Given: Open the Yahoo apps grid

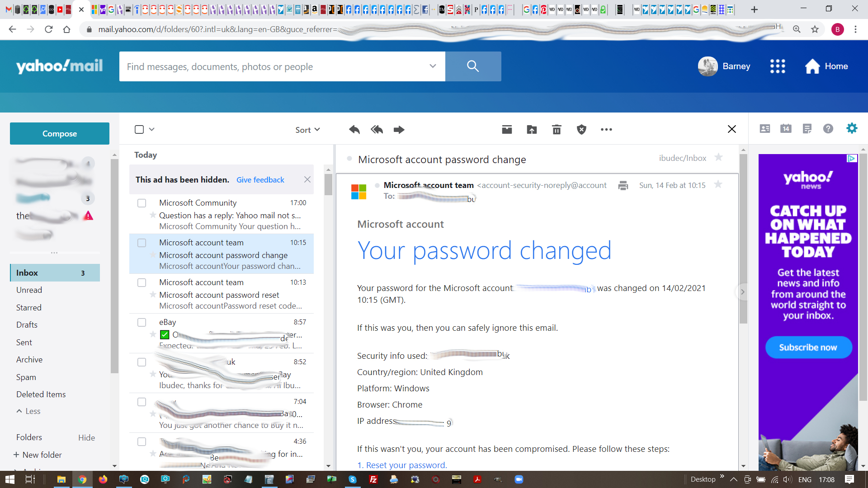Looking at the screenshot, I should pos(778,66).
